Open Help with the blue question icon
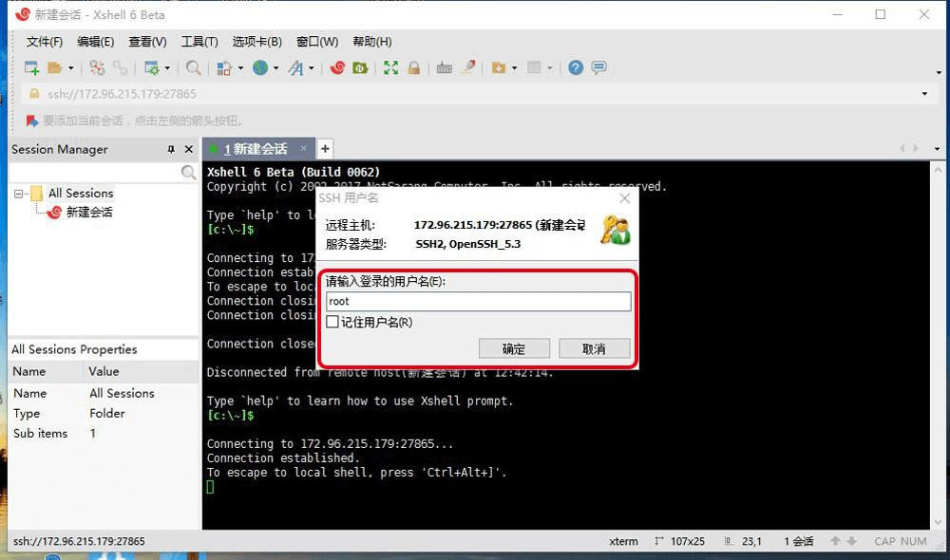Image resolution: width=950 pixels, height=560 pixels. pyautogui.click(x=576, y=67)
